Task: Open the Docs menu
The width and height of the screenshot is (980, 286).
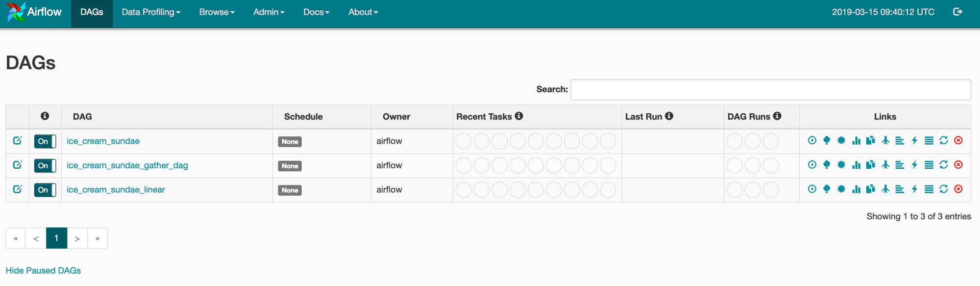Action: point(316,12)
